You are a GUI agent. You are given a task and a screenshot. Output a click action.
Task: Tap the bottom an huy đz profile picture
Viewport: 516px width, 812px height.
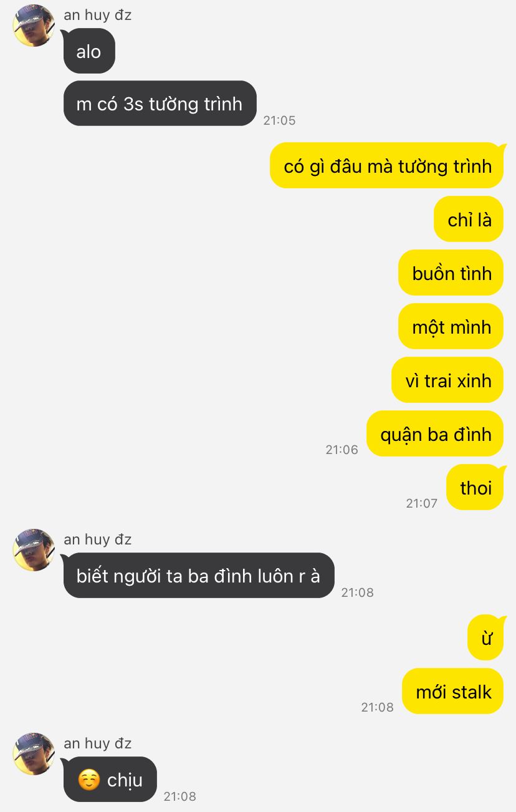(34, 754)
